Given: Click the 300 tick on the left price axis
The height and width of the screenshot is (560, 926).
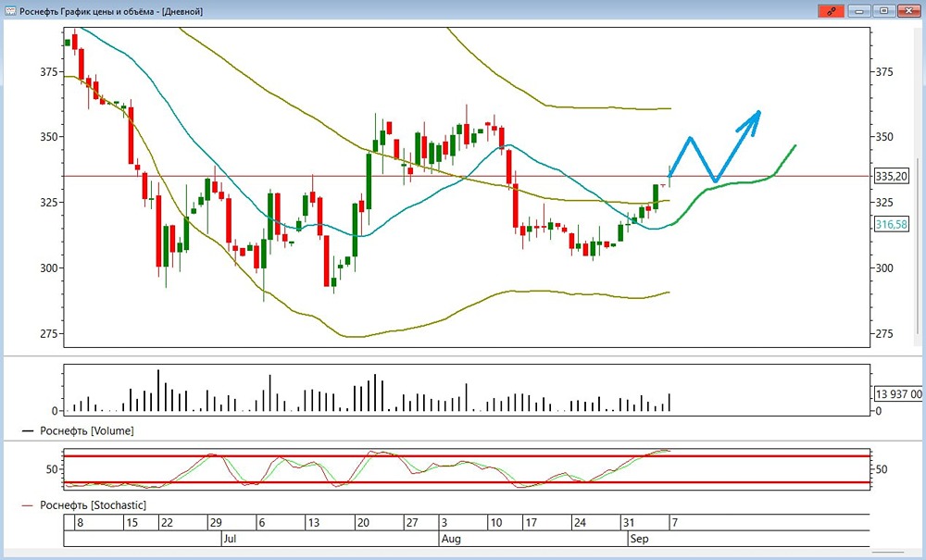Looking at the screenshot, I should pos(49,268).
